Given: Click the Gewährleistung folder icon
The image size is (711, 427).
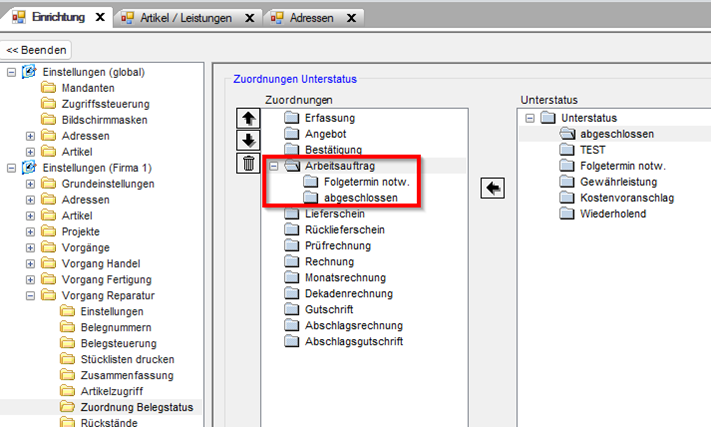Looking at the screenshot, I should (568, 182).
